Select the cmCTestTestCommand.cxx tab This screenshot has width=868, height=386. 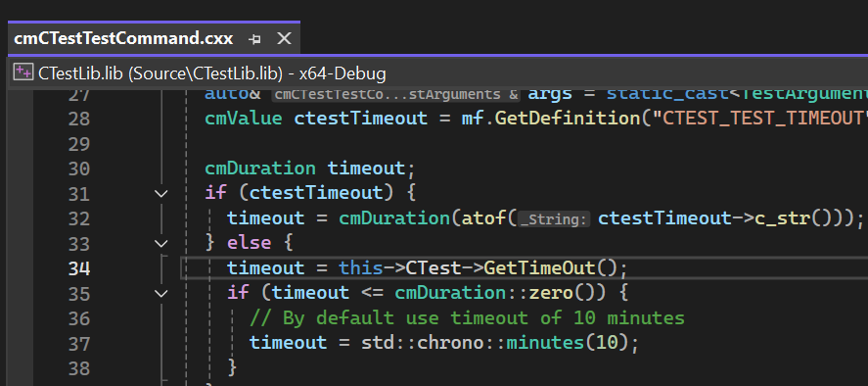pos(123,38)
